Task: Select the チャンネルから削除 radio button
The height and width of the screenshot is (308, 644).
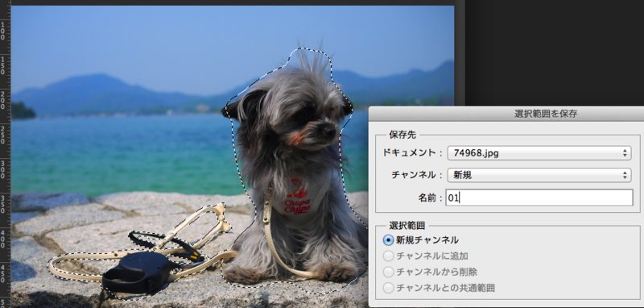Action: click(x=388, y=273)
